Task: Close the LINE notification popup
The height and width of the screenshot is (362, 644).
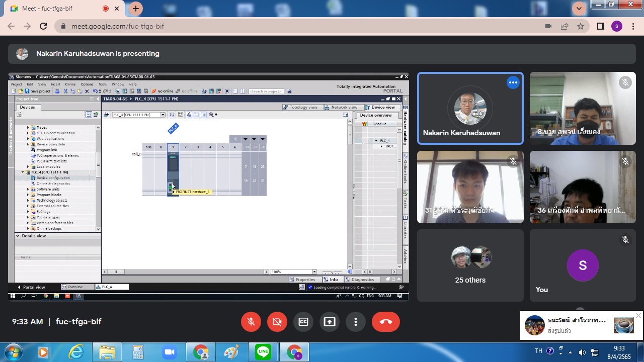Action: click(x=638, y=316)
